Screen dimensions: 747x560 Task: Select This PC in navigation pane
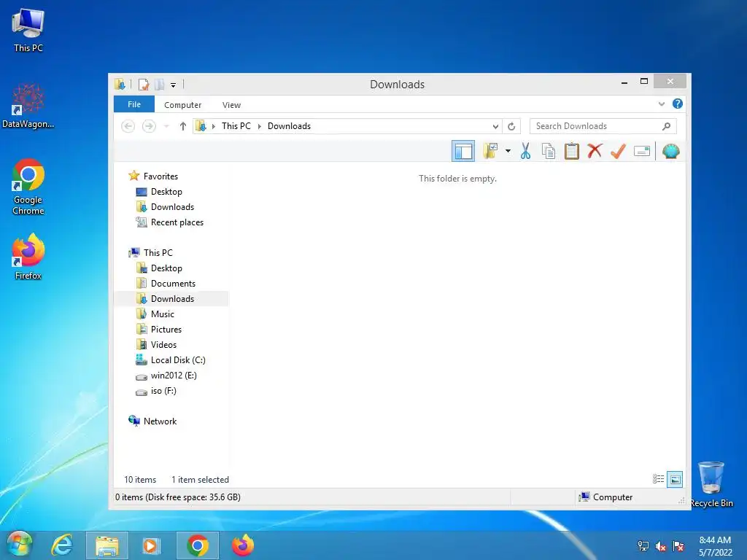[x=158, y=253]
